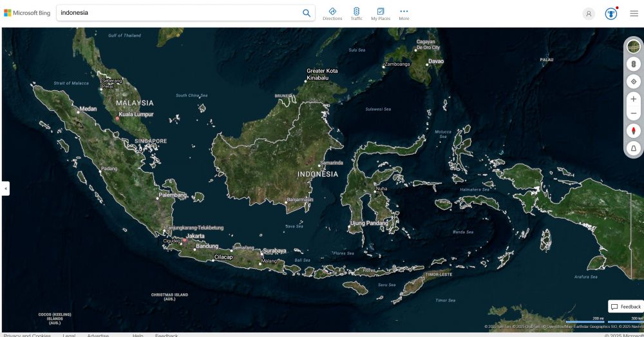Locate me on the map

pyautogui.click(x=633, y=81)
